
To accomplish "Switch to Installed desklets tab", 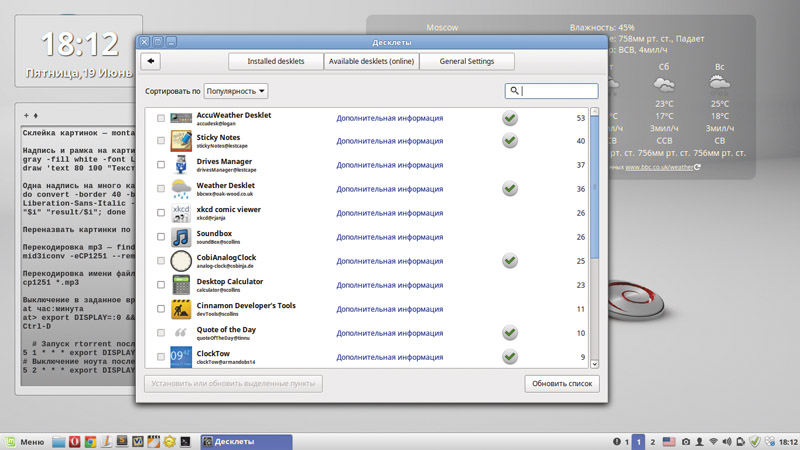I will tap(276, 61).
